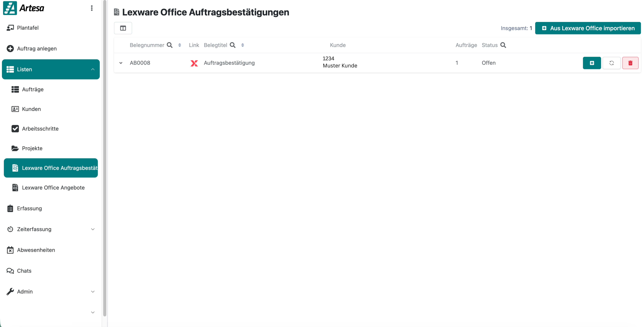Click the red Lexware X link icon
Viewport: 644px width, 327px height.
click(194, 63)
